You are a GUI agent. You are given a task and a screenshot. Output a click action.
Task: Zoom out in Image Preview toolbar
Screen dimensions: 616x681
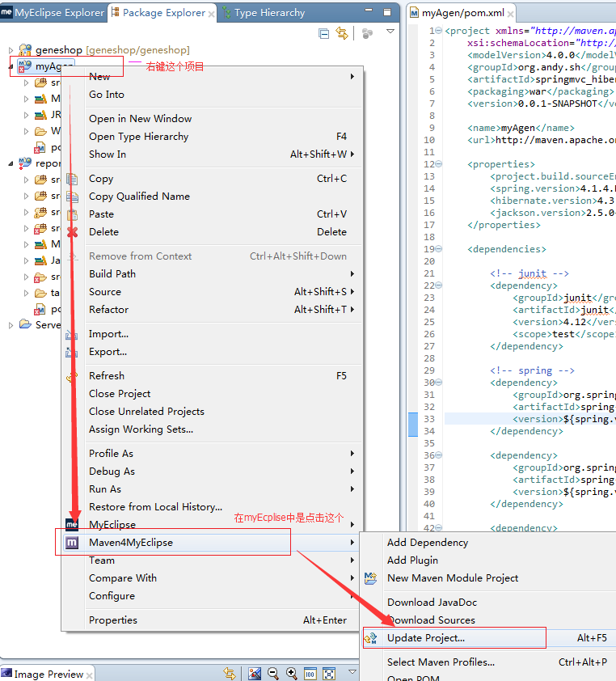(x=273, y=674)
